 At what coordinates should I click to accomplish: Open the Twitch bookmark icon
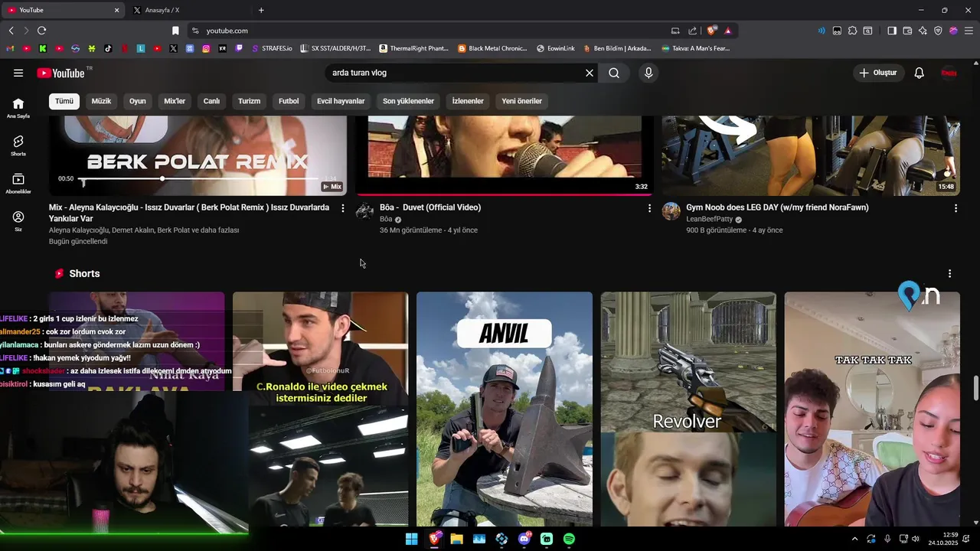[239, 48]
